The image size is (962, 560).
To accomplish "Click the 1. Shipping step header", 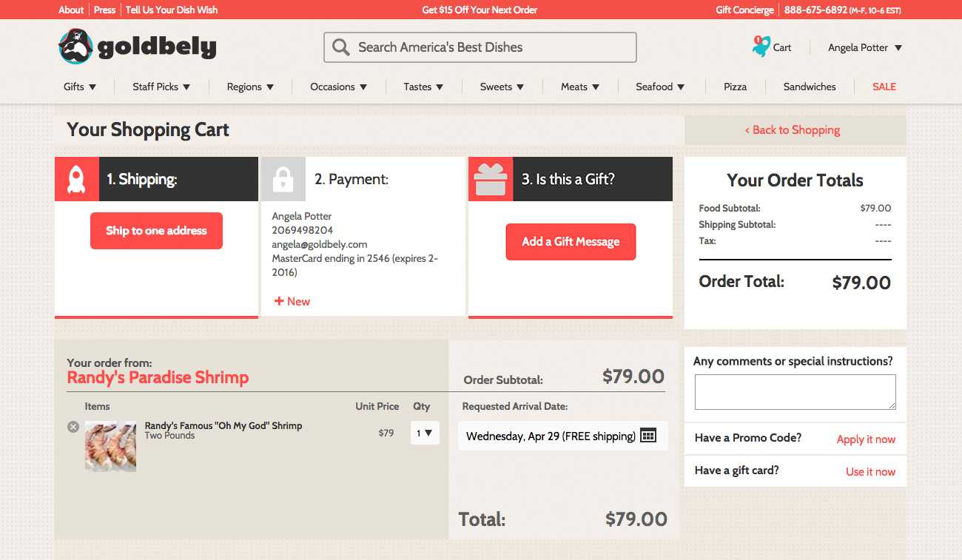I will (x=156, y=179).
